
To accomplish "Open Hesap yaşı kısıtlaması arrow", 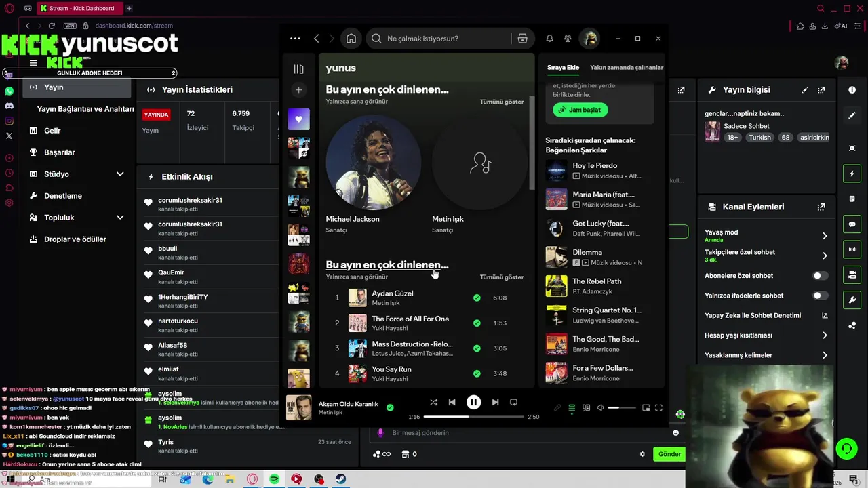I will [825, 335].
